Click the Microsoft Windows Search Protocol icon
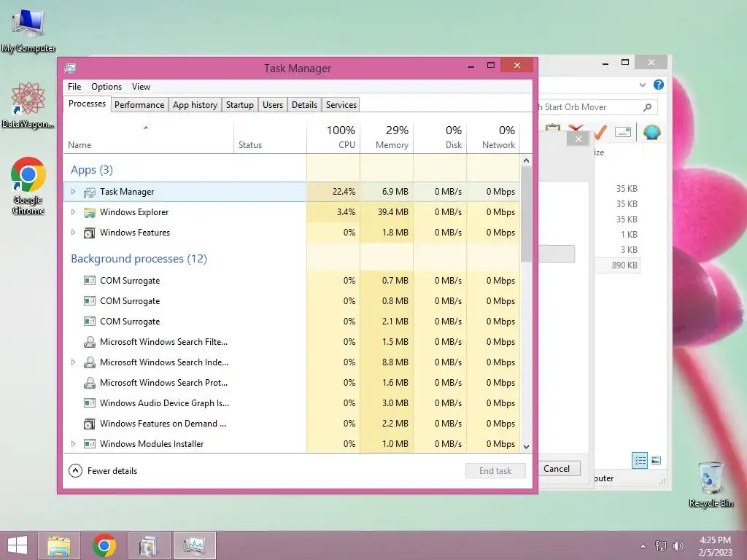 pos(90,383)
